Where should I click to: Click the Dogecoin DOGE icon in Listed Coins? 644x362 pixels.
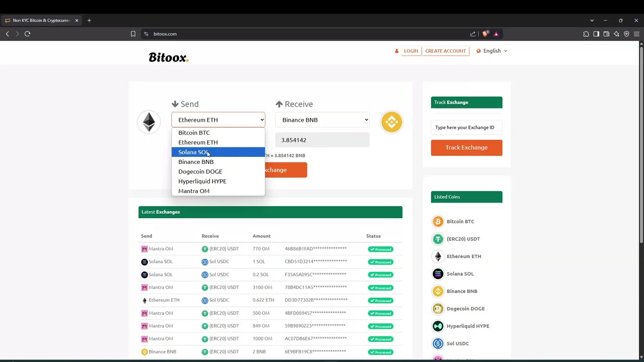pos(438,309)
